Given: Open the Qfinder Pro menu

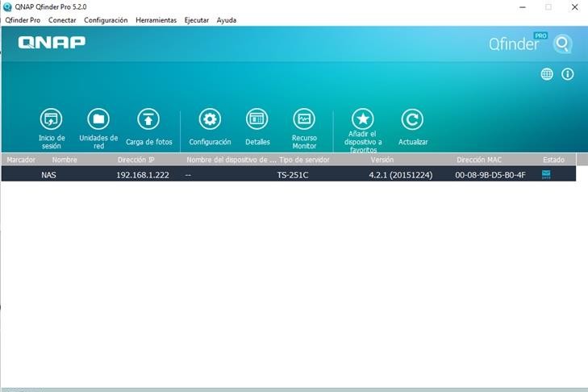Looking at the screenshot, I should coord(23,20).
